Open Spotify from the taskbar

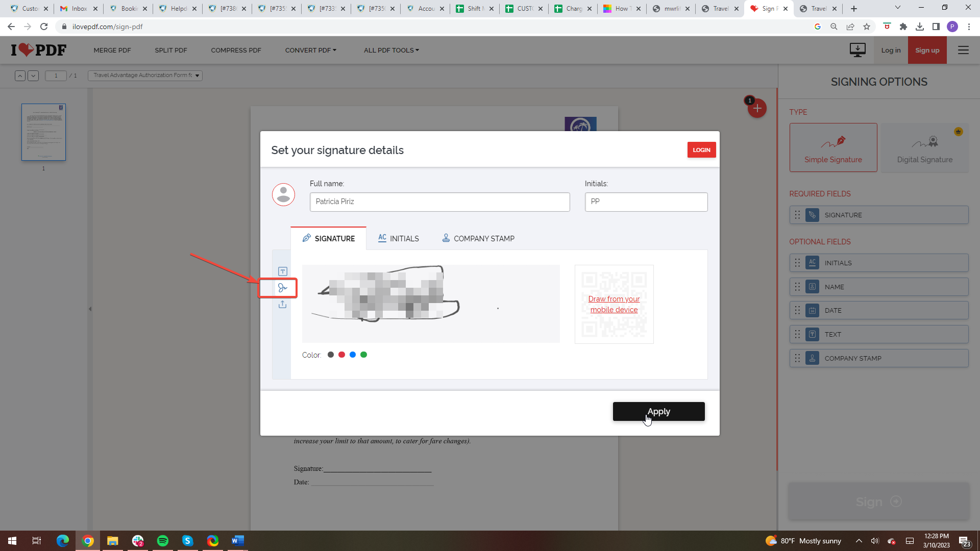click(x=163, y=541)
